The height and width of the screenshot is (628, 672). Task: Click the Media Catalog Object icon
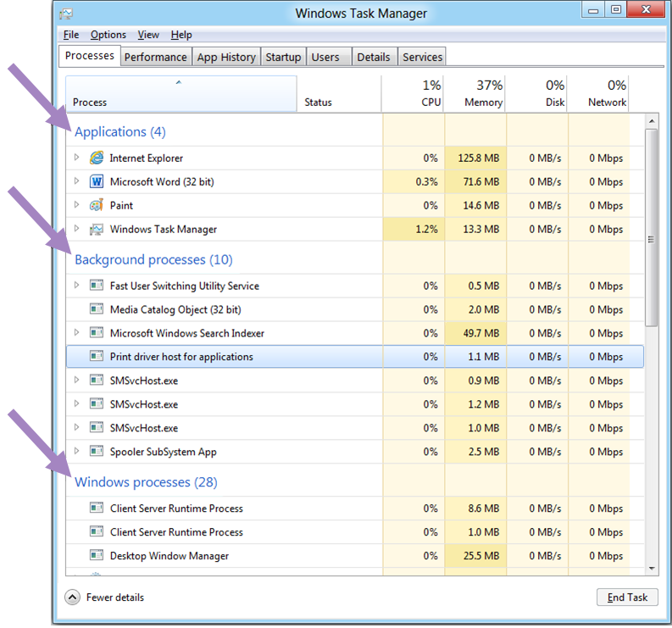click(x=96, y=310)
